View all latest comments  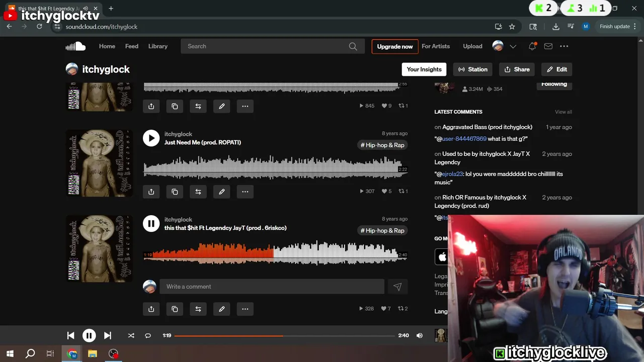pyautogui.click(x=563, y=112)
